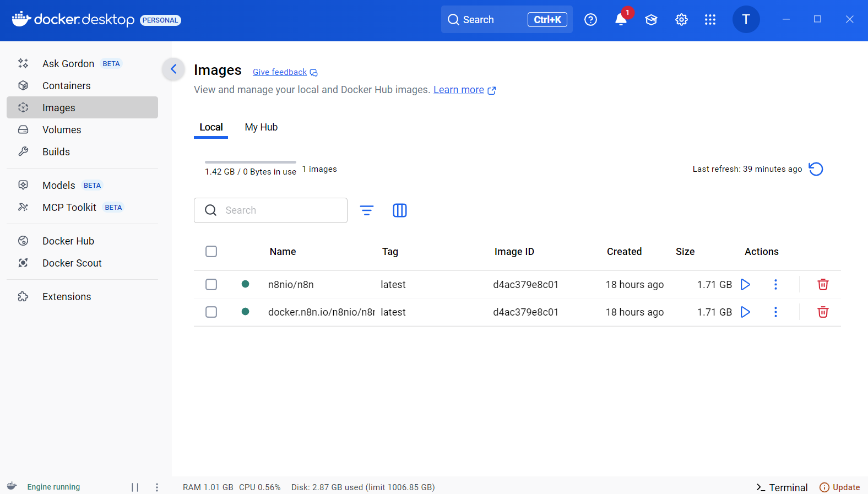Open Ask Gordon in sidebar
The image size is (868, 494).
[x=83, y=63]
